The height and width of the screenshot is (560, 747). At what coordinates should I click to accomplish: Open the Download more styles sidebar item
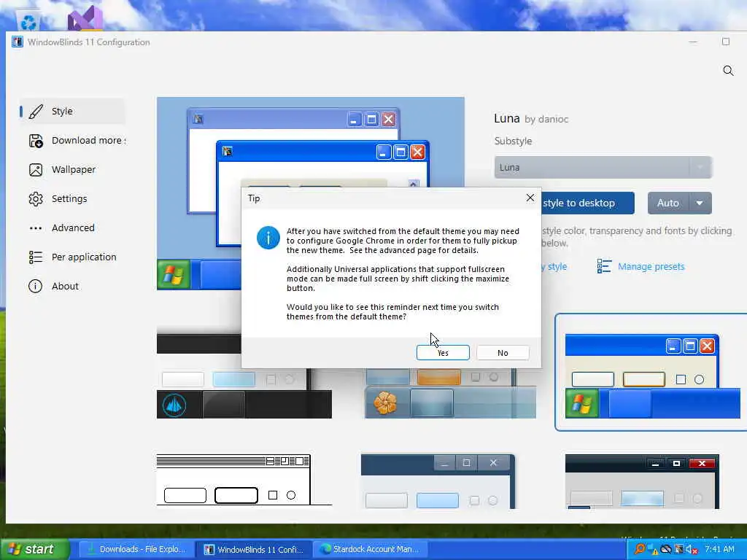[72, 141]
